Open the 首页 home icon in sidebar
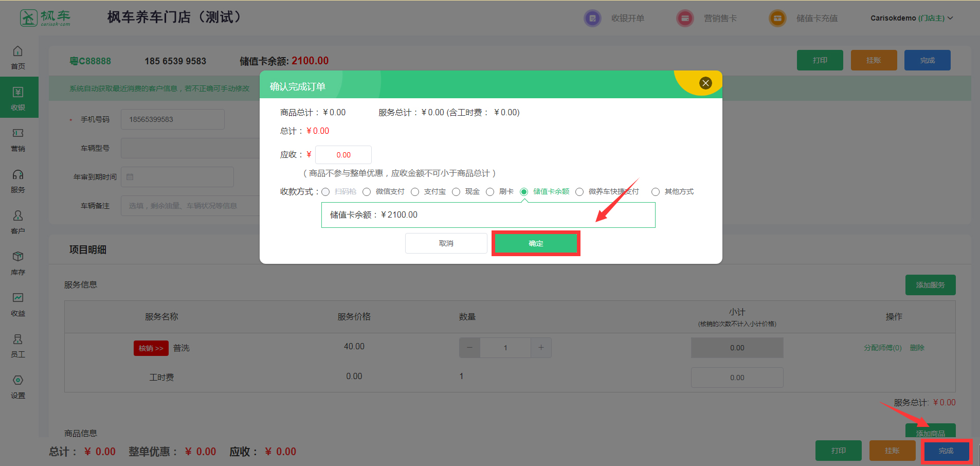The width and height of the screenshot is (980, 466). [18, 51]
